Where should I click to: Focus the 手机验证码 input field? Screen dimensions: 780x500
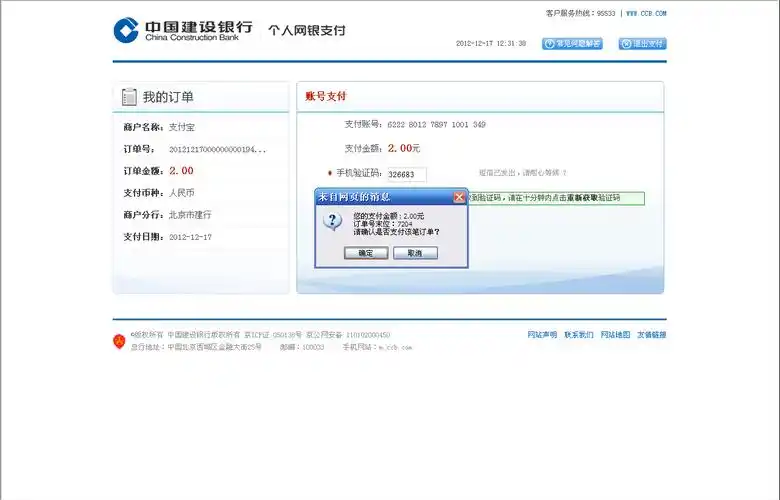407,174
